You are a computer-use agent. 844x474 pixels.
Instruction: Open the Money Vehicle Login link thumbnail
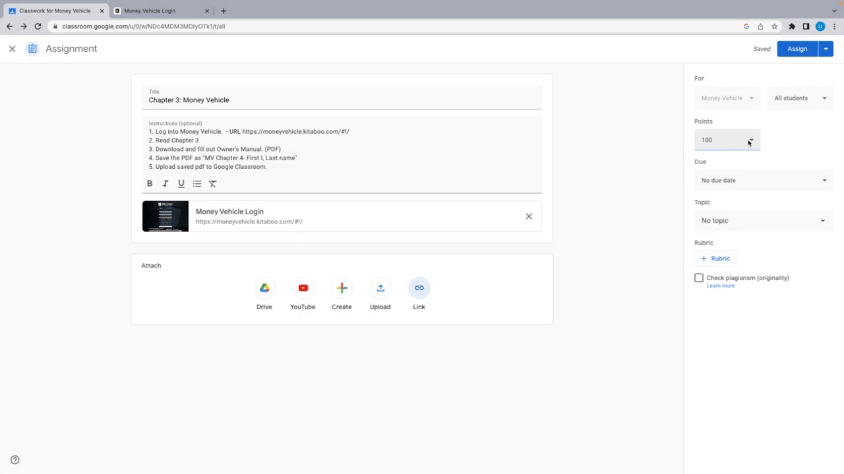165,216
